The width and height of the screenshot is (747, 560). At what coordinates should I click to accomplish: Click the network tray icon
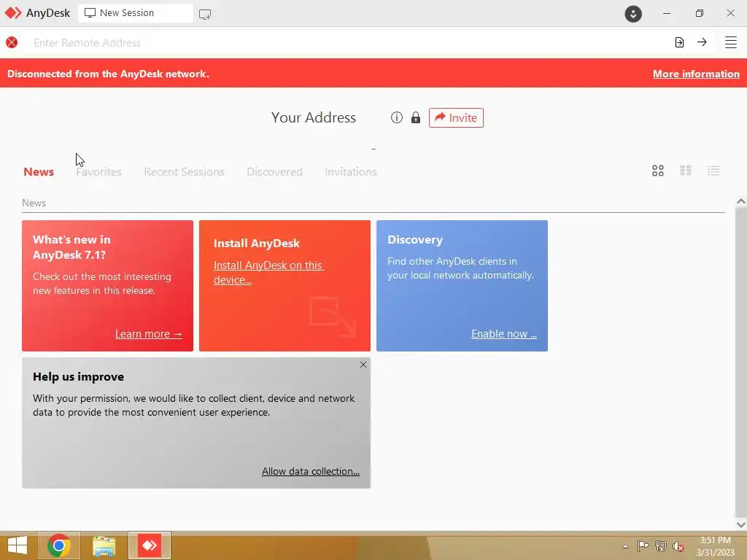(660, 545)
